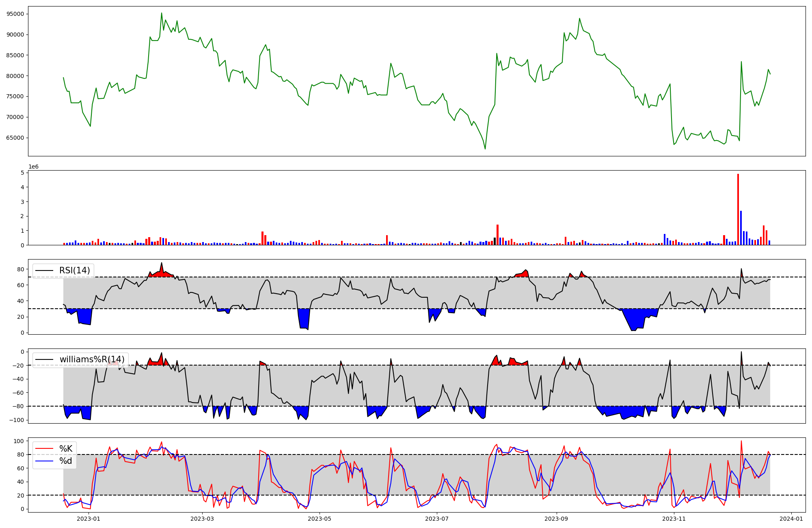The image size is (812, 528).
Task: Click the -100 tick on Williams %R axis
Action: pyautogui.click(x=16, y=420)
